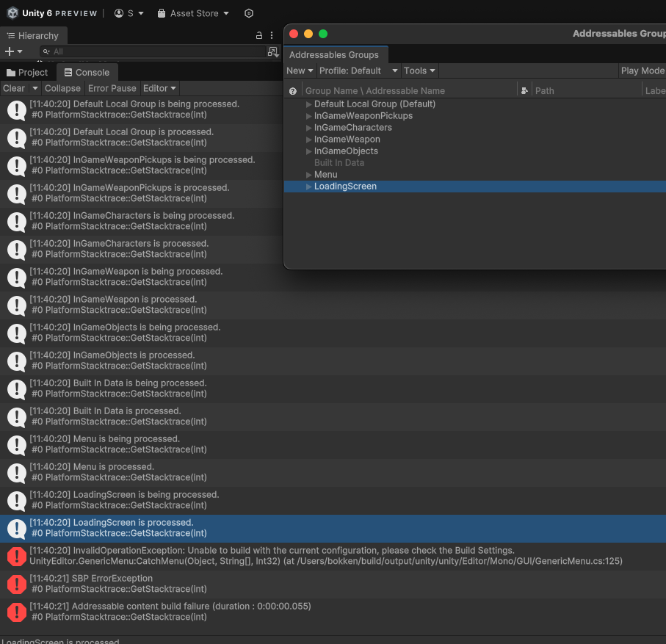This screenshot has height=644, width=666.
Task: Select the Addressables Groups tab
Action: [x=336, y=54]
